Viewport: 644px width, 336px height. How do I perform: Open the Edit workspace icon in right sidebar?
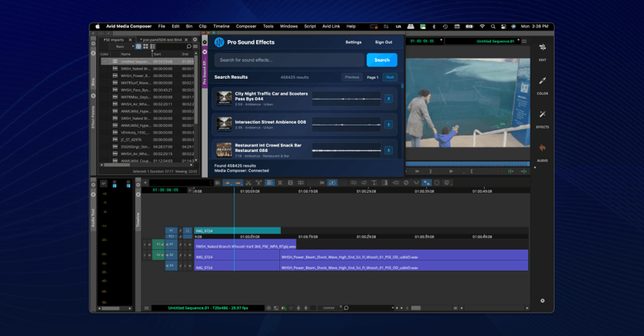[542, 47]
